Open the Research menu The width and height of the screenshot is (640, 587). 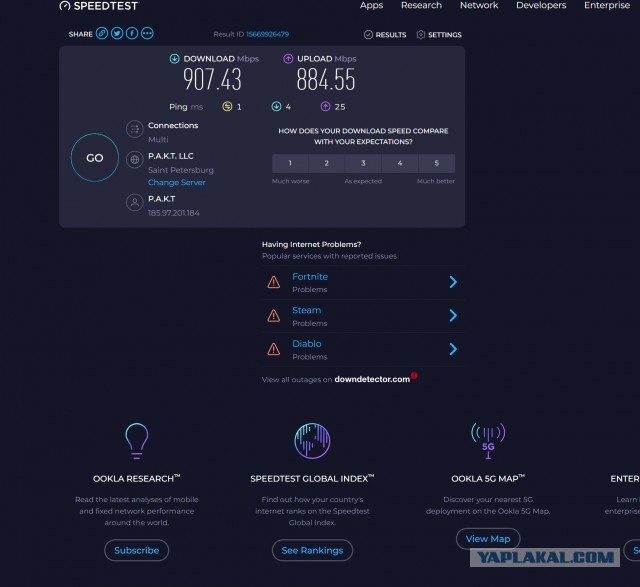click(x=421, y=5)
